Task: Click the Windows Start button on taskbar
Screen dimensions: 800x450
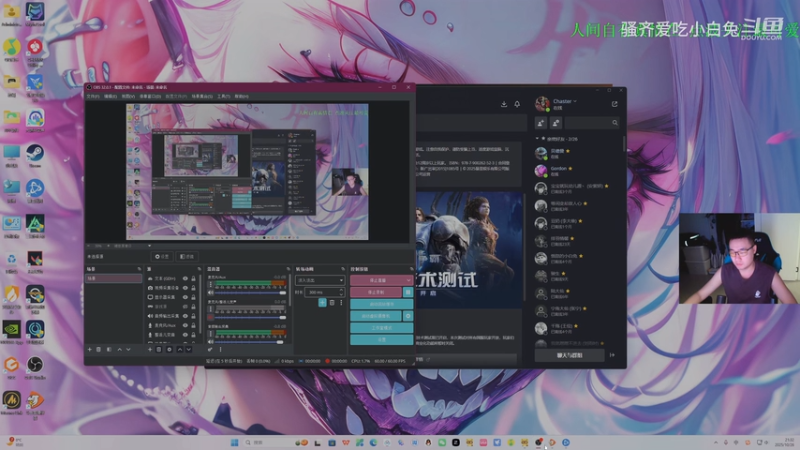Action: point(235,442)
